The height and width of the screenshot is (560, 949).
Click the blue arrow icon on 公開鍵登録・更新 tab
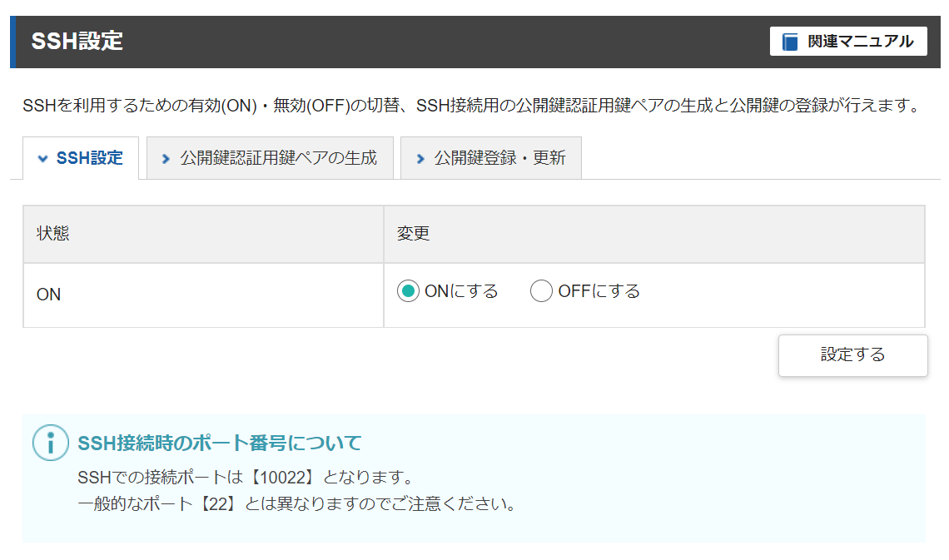tap(420, 157)
